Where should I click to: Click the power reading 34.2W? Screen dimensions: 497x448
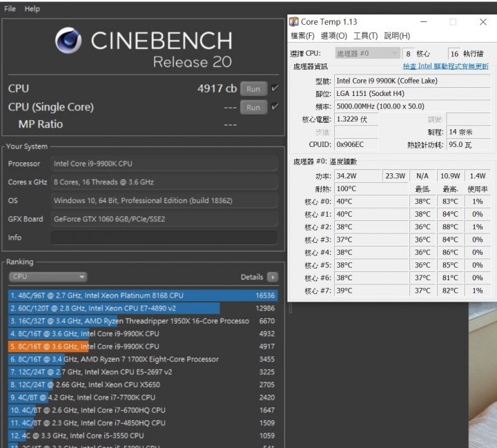(358, 176)
